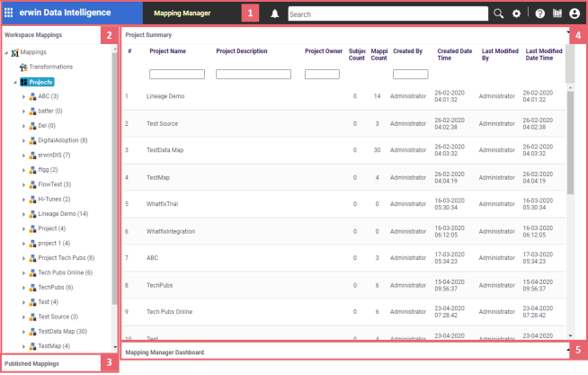Collapse the Mappings root node
Viewport: 588px width, 375px height.
point(6,53)
